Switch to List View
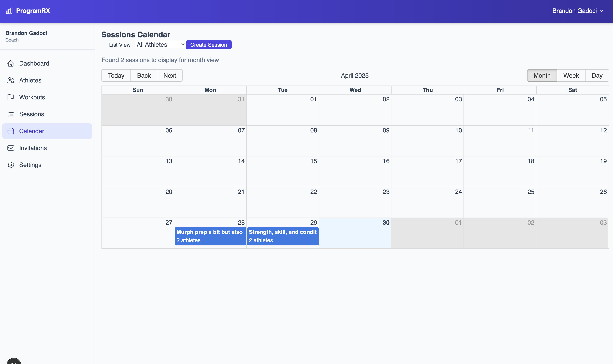613x364 pixels. click(x=120, y=45)
